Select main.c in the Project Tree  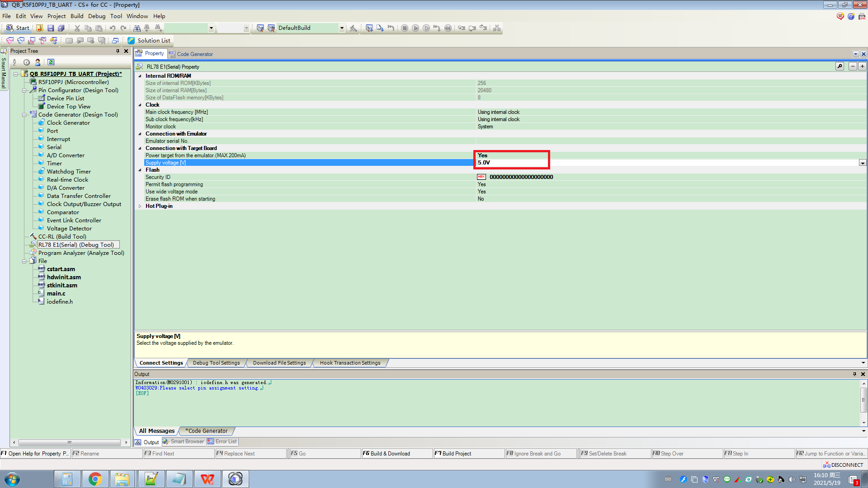tap(56, 294)
